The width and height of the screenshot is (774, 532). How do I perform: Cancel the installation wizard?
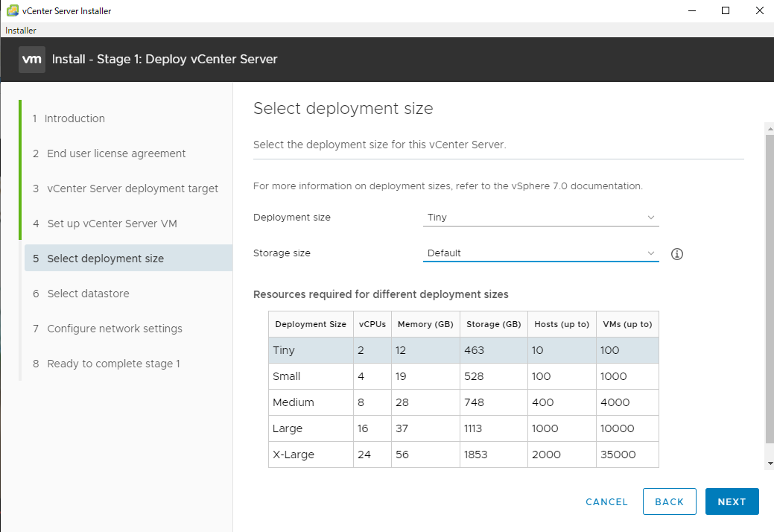coord(606,502)
